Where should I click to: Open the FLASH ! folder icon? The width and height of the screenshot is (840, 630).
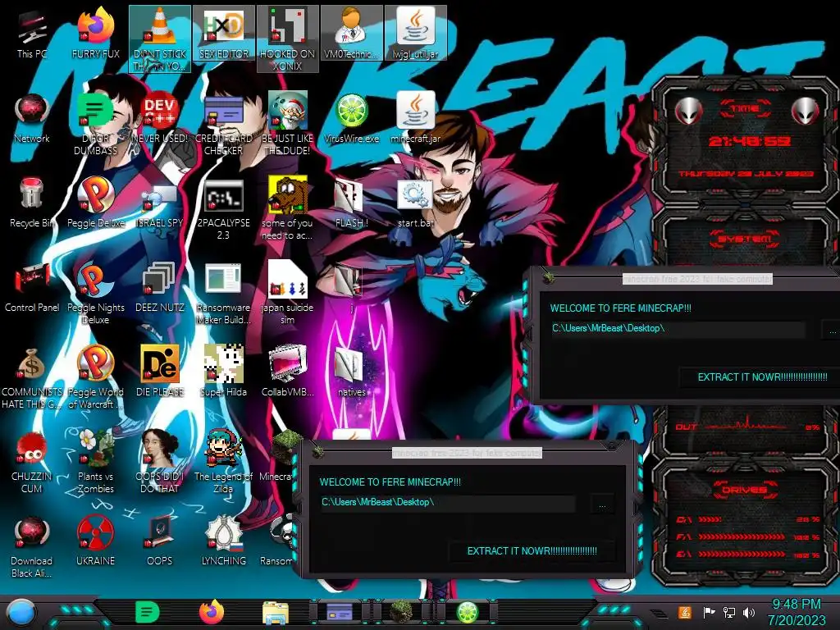pyautogui.click(x=351, y=203)
